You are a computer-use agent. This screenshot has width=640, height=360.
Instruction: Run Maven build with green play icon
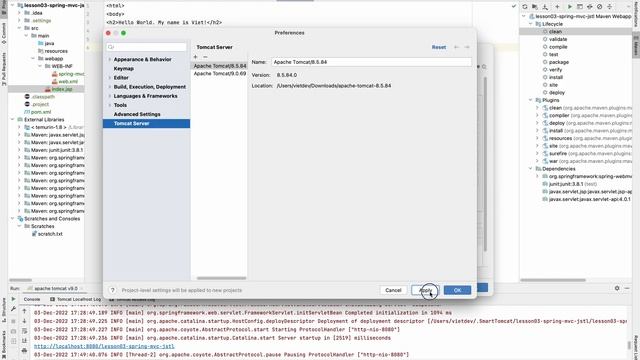click(x=570, y=7)
